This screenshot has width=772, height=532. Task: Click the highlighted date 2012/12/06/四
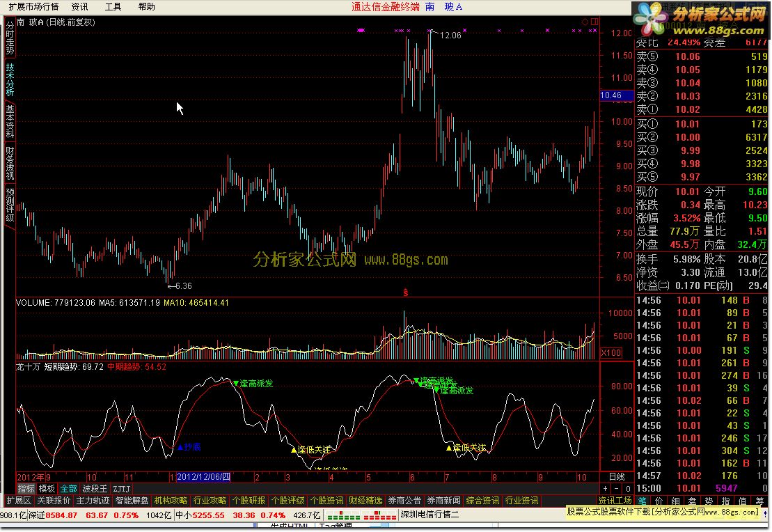203,477
